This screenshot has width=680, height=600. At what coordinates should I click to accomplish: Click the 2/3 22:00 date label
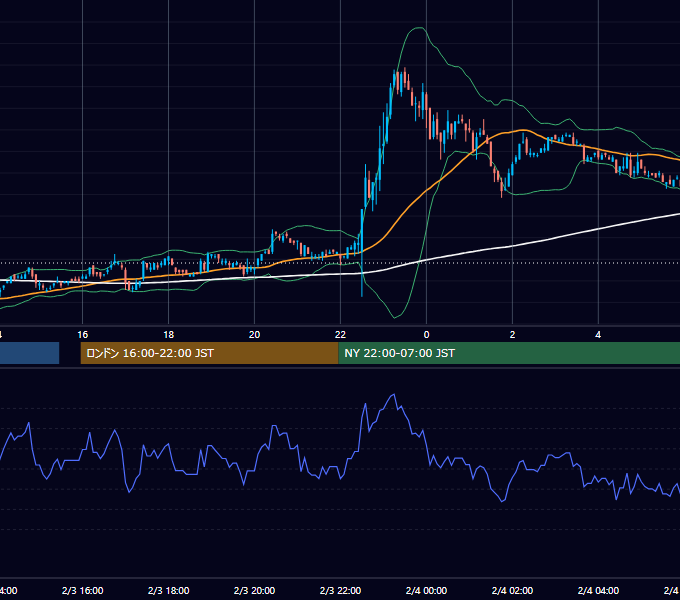(x=340, y=590)
